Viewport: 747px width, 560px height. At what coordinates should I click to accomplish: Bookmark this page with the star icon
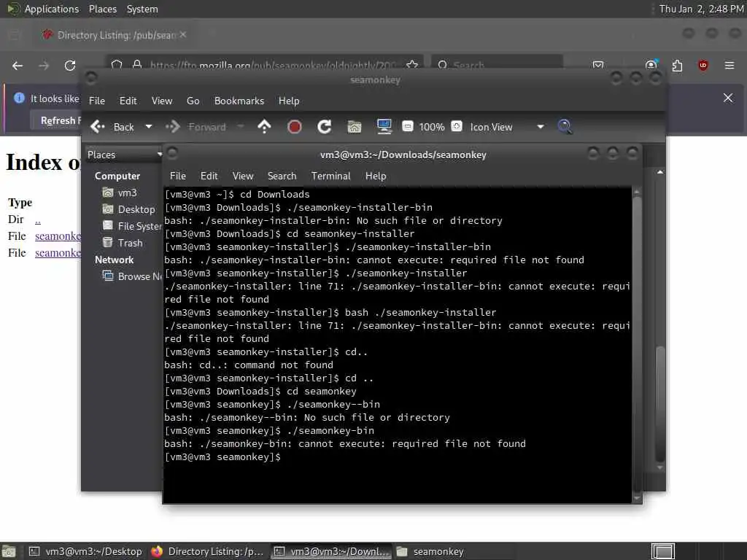coord(412,65)
